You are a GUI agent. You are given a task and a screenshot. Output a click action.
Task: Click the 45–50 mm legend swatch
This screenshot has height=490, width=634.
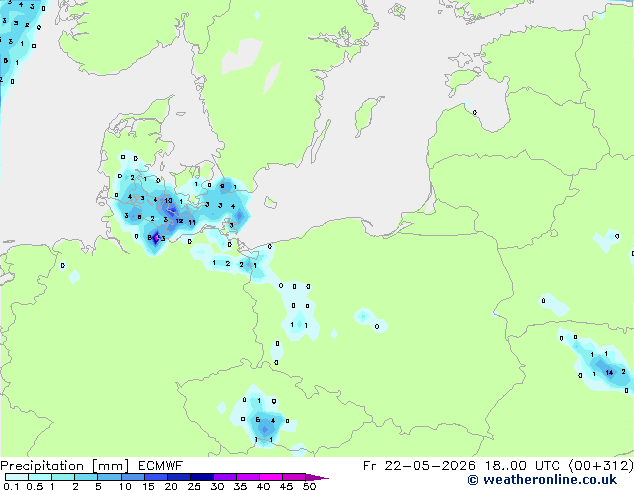294,477
